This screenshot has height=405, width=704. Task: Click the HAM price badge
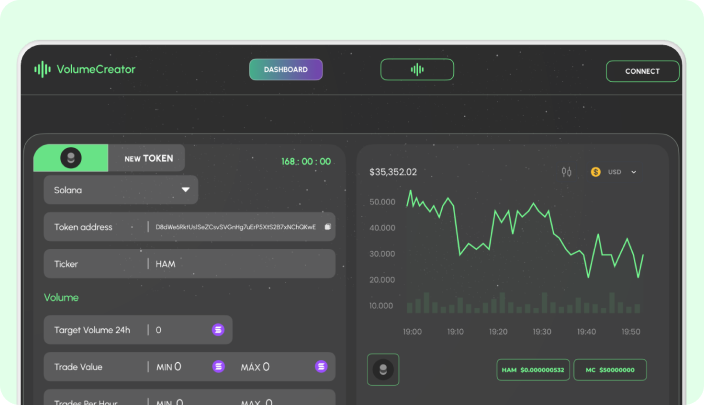533,370
